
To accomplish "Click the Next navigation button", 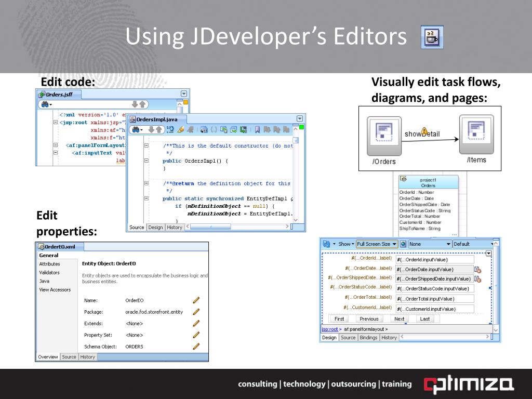I will coord(399,319).
